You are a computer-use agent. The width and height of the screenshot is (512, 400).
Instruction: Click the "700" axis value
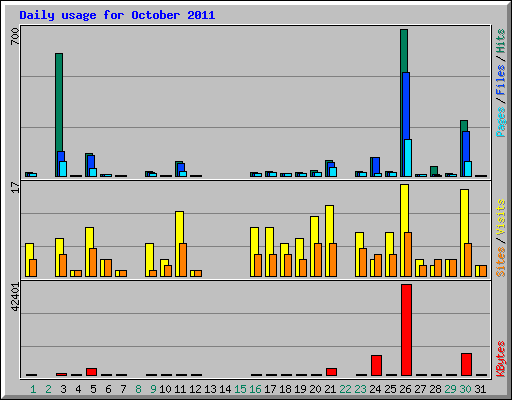[15, 36]
